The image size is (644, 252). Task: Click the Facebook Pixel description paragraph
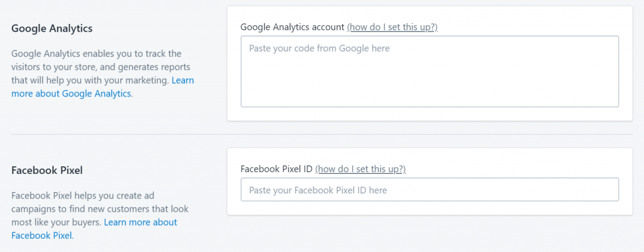pyautogui.click(x=100, y=215)
